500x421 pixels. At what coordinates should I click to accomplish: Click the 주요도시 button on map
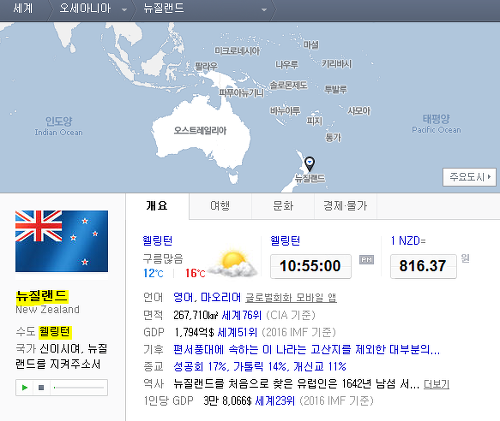(469, 177)
